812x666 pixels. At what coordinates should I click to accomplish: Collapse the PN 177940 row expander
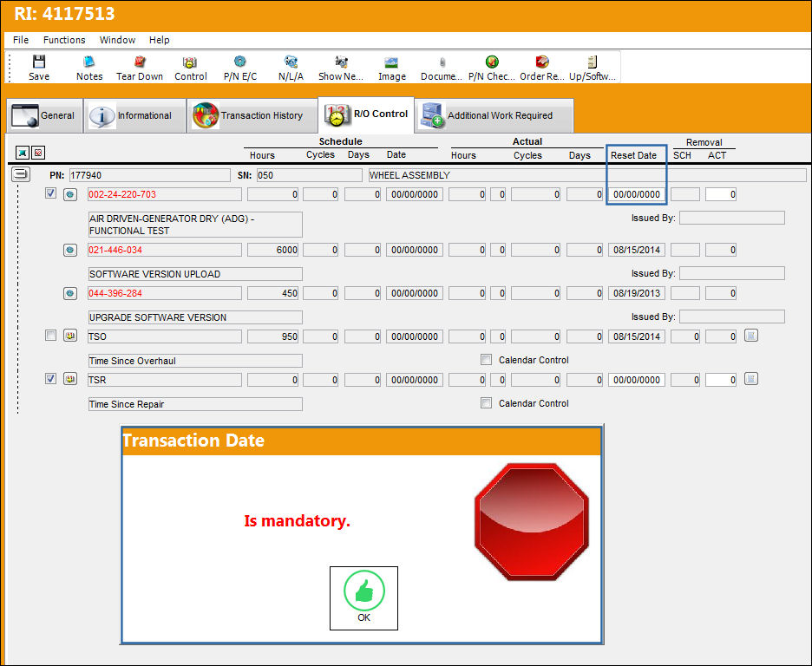click(21, 174)
